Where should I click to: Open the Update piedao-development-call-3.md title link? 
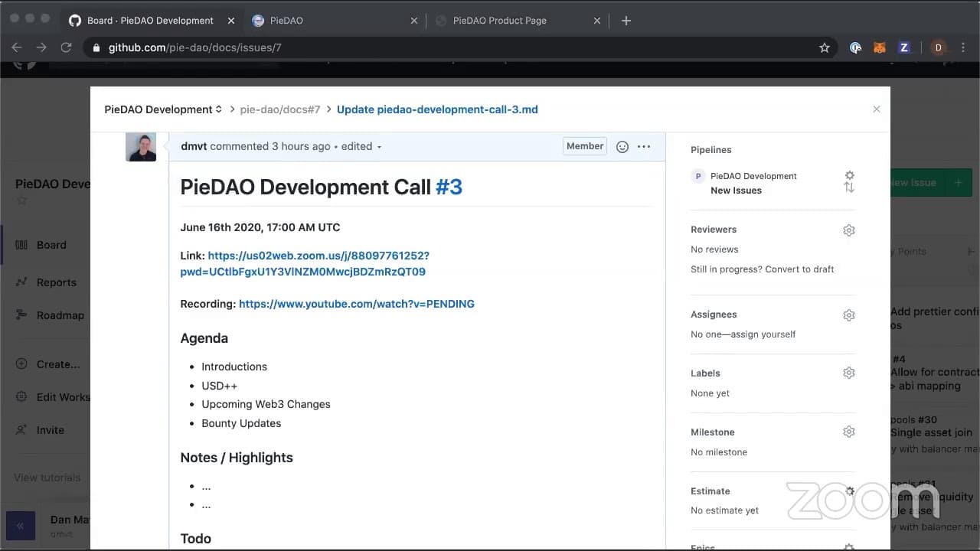pos(437,109)
